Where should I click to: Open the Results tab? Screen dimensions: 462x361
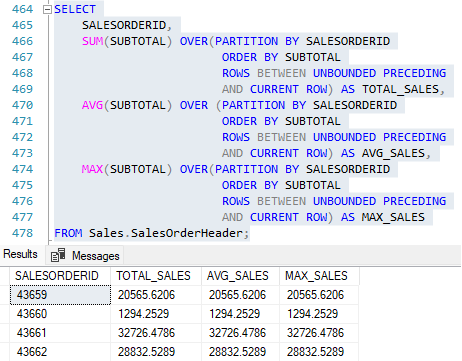(x=20, y=254)
